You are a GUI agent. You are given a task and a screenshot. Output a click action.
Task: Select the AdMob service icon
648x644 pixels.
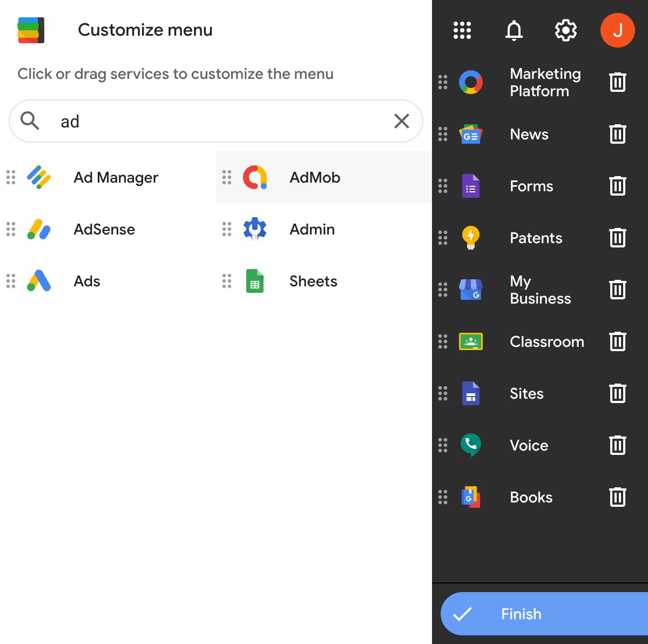254,177
